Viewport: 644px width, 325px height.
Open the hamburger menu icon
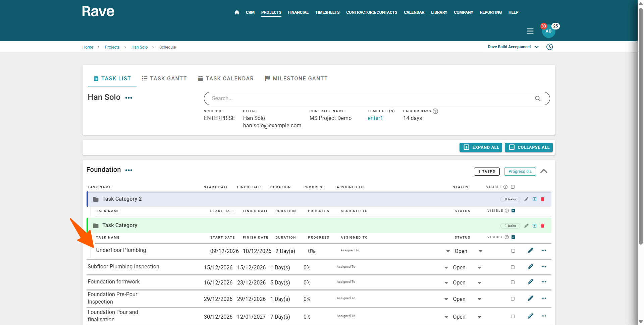(x=530, y=31)
